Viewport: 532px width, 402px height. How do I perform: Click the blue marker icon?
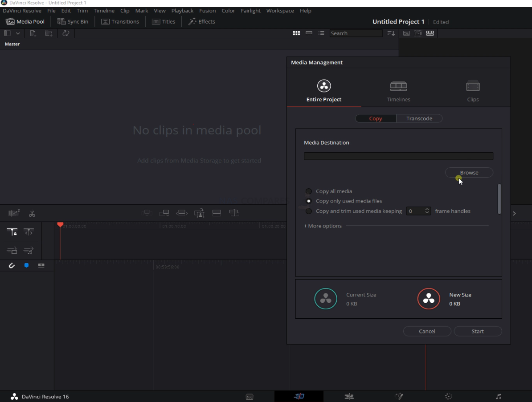[x=26, y=265]
